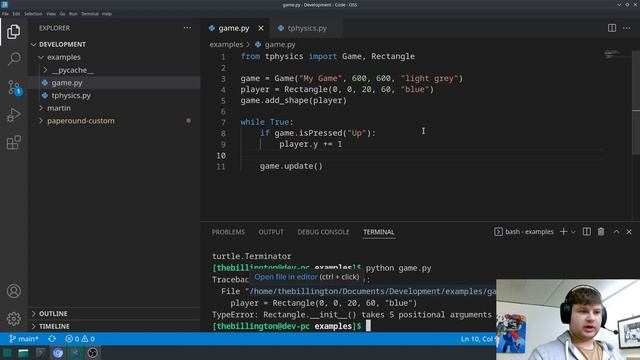Open the Terminal menu
640x360 pixels.
tap(90, 13)
